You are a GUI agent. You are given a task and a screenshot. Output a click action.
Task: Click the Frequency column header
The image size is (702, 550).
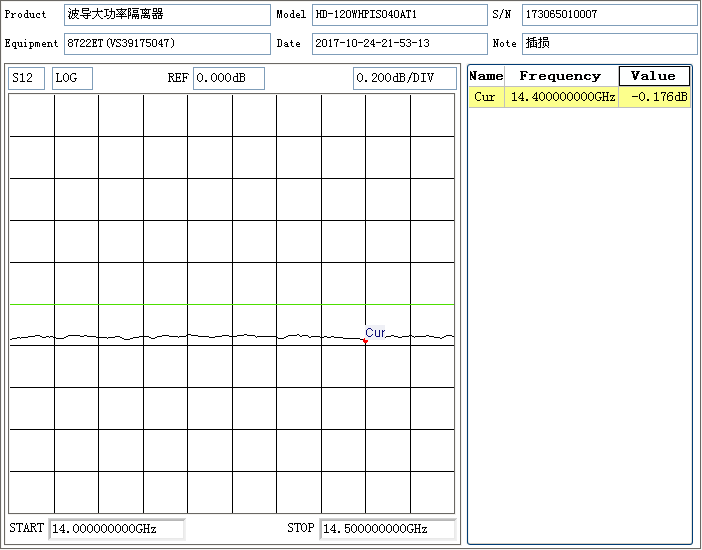(561, 76)
